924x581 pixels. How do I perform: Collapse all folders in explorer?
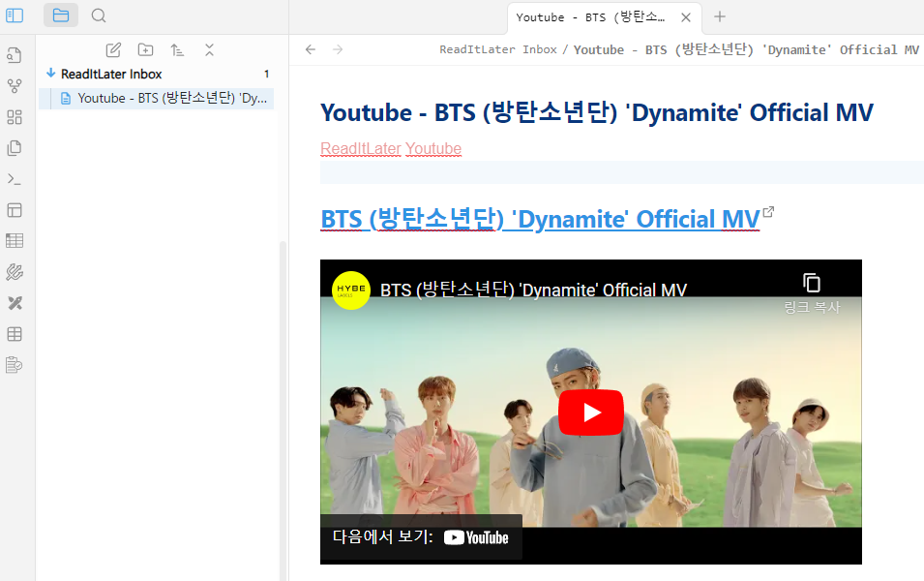click(x=209, y=50)
